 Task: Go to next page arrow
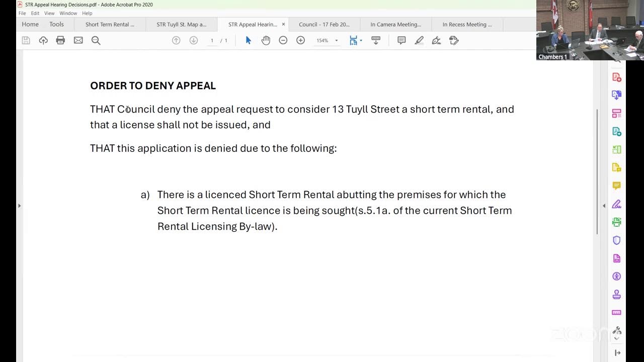click(193, 40)
